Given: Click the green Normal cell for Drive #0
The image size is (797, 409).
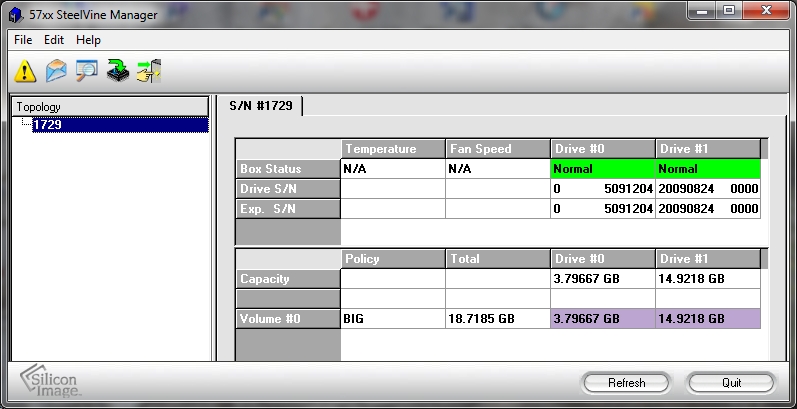Looking at the screenshot, I should pos(603,169).
